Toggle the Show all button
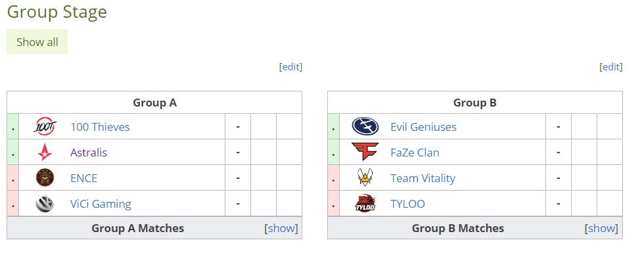The height and width of the screenshot is (263, 644). pyautogui.click(x=37, y=42)
